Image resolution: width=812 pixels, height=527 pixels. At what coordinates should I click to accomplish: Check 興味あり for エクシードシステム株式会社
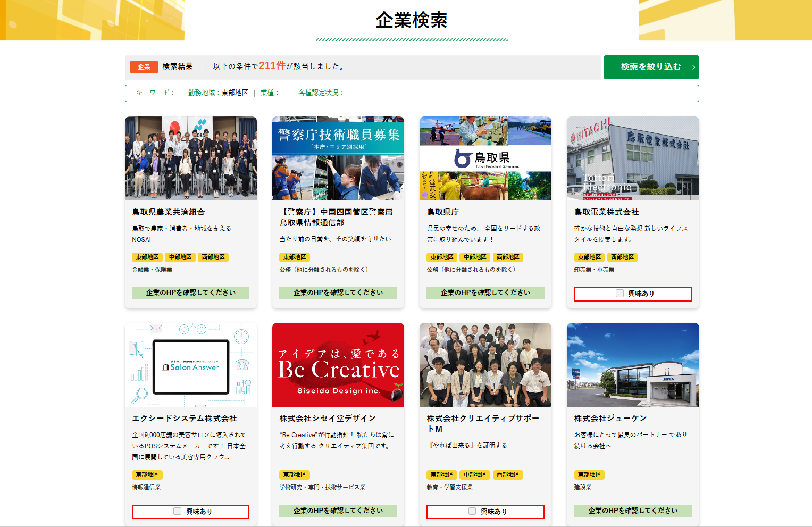[177, 511]
